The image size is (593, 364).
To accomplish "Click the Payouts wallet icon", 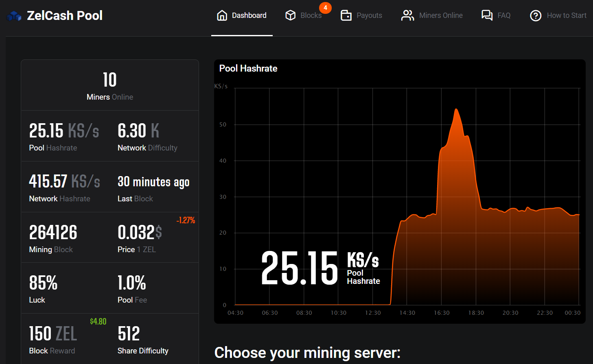I will [346, 15].
